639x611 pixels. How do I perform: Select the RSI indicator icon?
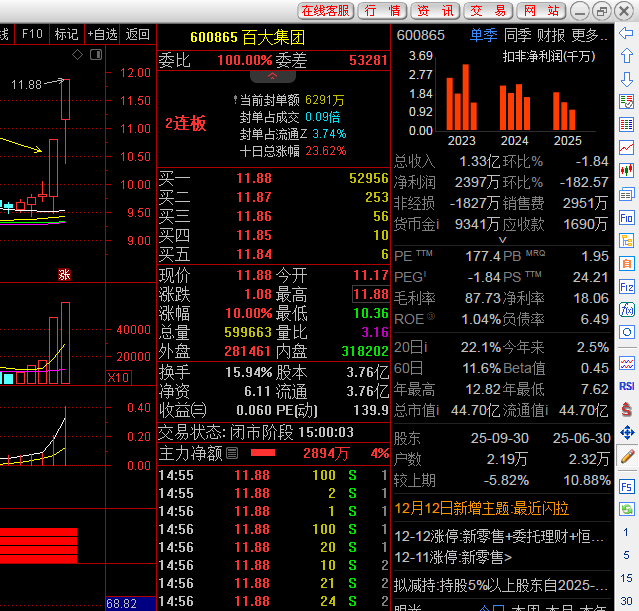click(x=626, y=386)
